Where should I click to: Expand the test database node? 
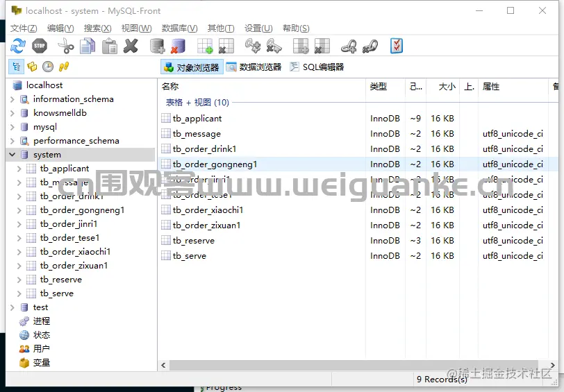13,307
